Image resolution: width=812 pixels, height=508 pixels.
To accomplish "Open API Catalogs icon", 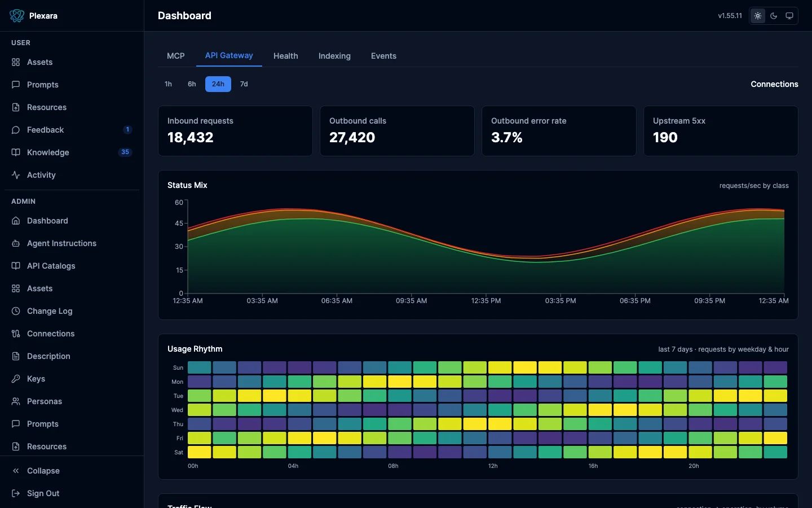I will point(16,266).
